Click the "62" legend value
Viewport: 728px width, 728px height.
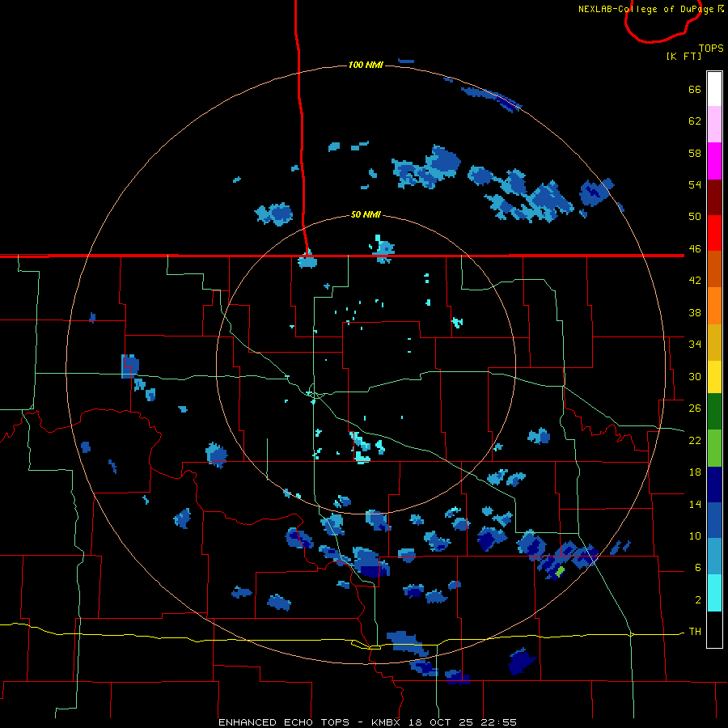pyautogui.click(x=695, y=121)
